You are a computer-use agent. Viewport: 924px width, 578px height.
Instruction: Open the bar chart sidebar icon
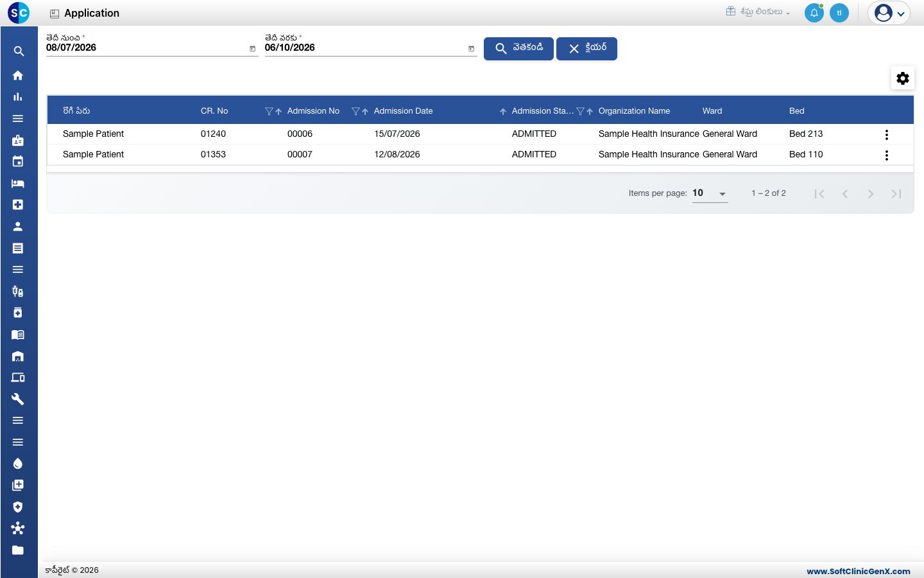[18, 97]
